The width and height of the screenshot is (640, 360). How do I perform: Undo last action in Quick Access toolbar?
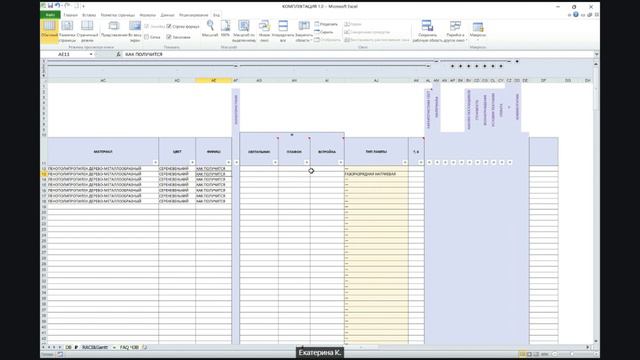(x=58, y=6)
